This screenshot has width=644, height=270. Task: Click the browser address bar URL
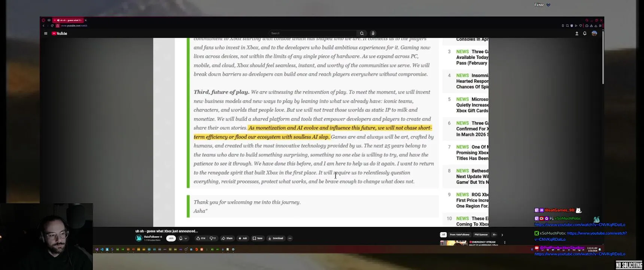tap(74, 25)
